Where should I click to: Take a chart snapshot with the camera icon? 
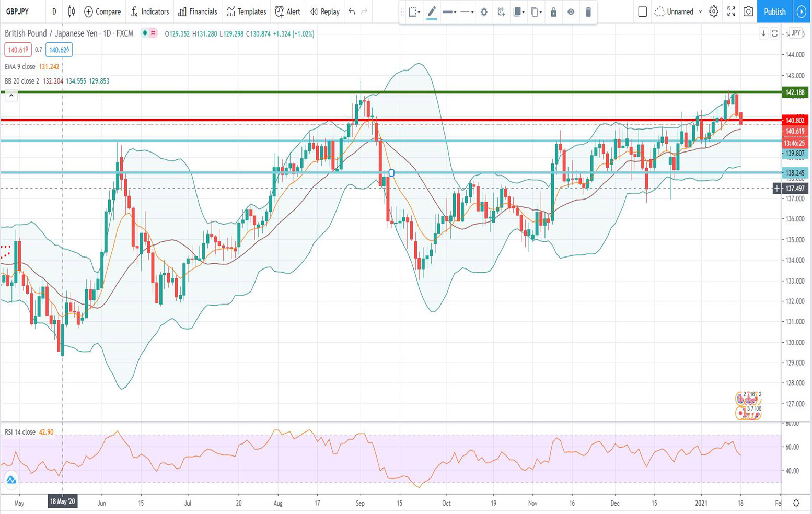(747, 11)
